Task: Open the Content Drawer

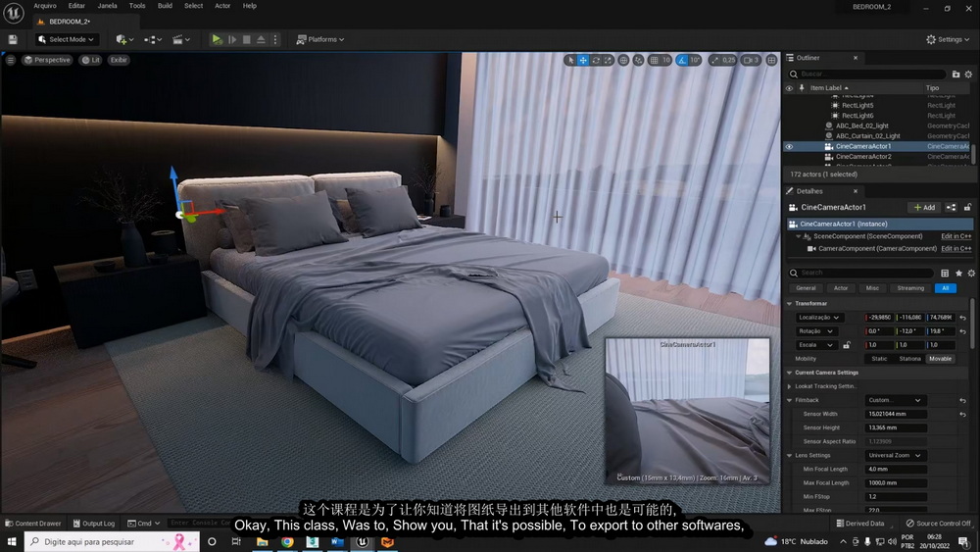Action: [x=33, y=524]
